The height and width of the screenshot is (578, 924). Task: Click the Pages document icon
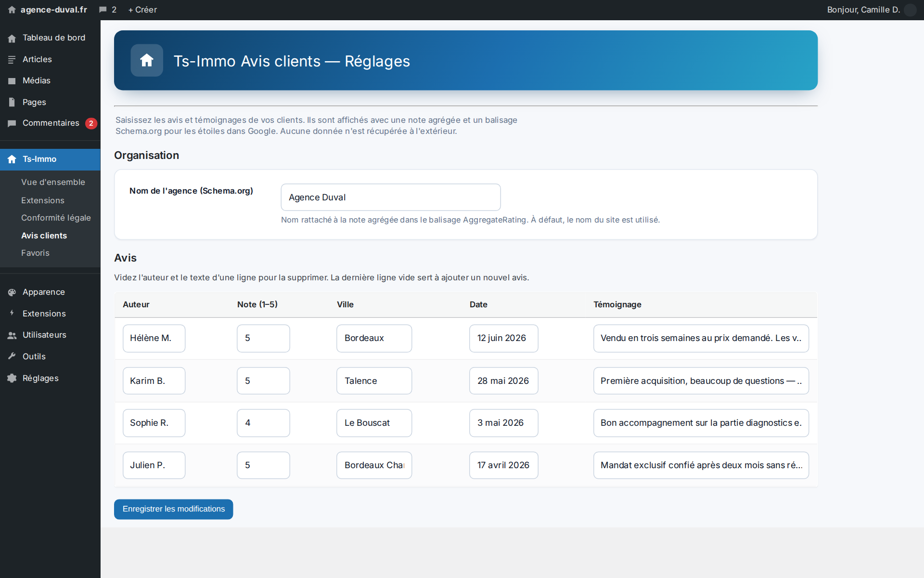12,102
